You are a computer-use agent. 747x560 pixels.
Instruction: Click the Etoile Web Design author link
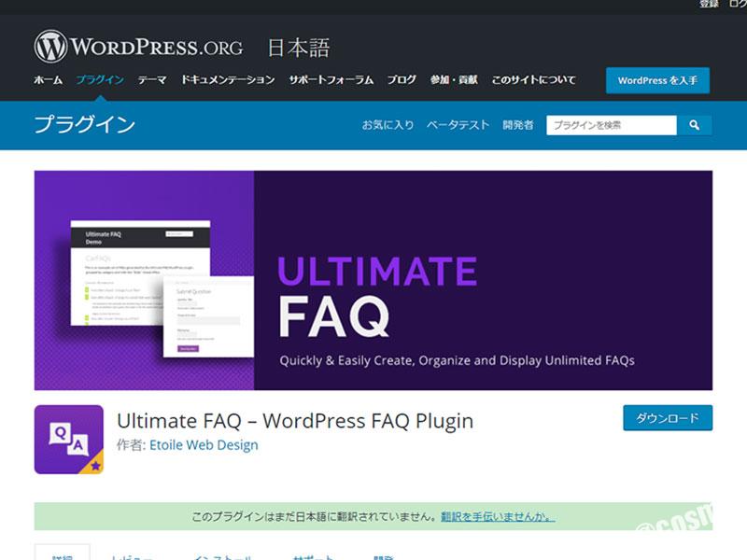pyautogui.click(x=204, y=445)
